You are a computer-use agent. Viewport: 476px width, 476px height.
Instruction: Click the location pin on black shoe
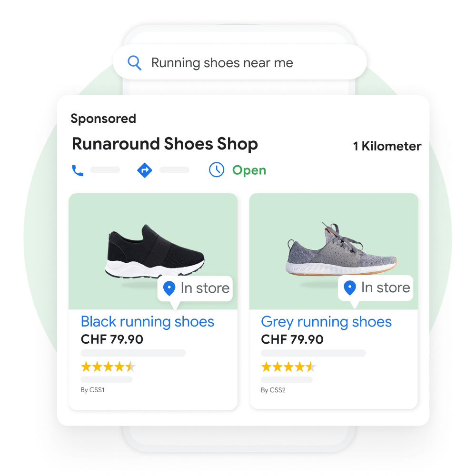click(x=169, y=288)
